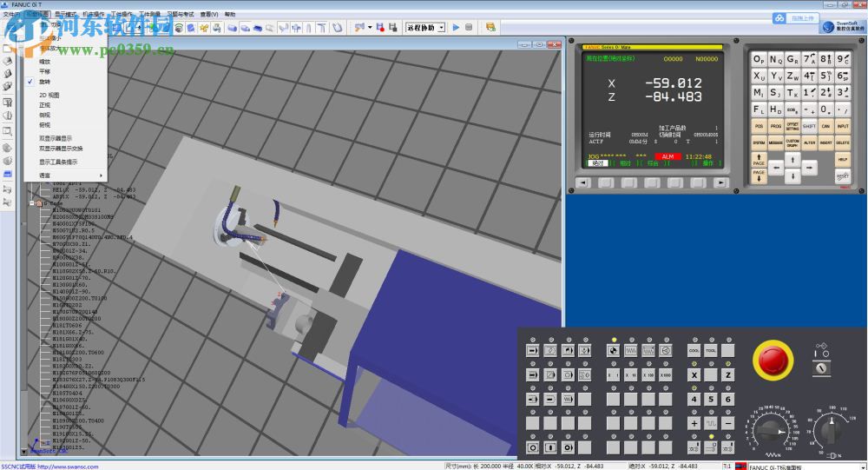Click the DELETE key on the keypad
The image size is (868, 470).
click(843, 143)
